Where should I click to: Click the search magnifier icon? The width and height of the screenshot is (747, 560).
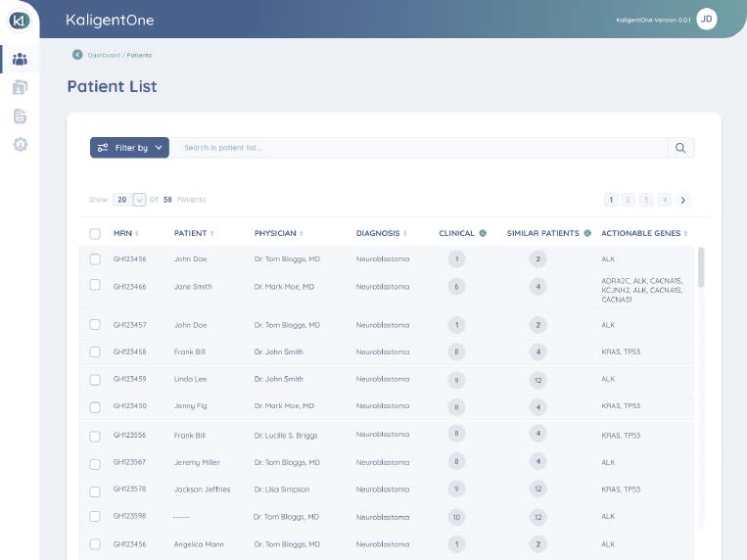click(680, 148)
